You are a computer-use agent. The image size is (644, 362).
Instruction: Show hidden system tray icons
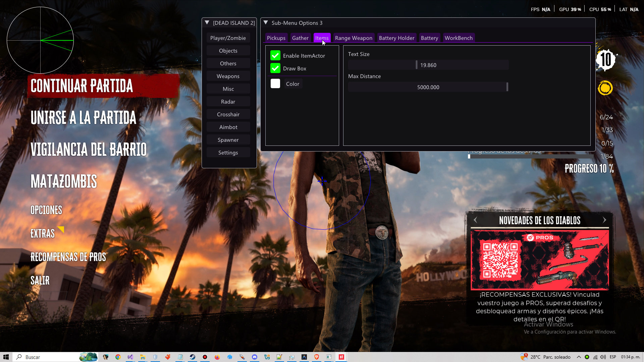[x=579, y=357]
